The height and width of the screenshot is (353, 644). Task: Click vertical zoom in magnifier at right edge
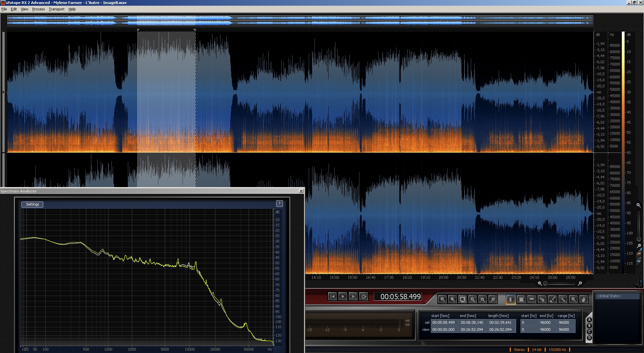click(639, 205)
